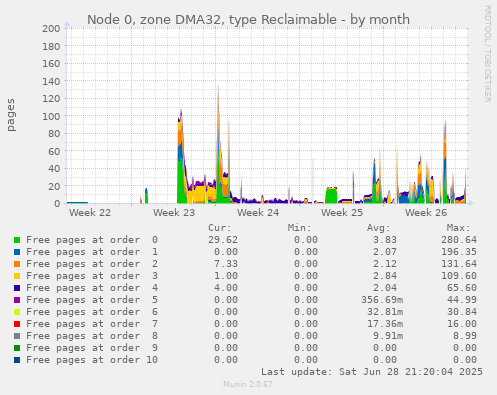Click the 140 y-axis tick label
The height and width of the screenshot is (395, 497).
tap(51, 81)
